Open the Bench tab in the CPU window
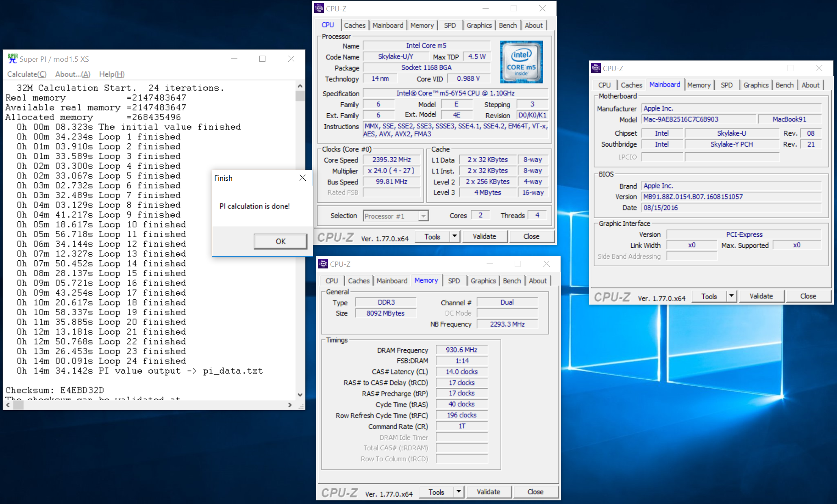Screen dimensions: 837x504 pos(508,25)
